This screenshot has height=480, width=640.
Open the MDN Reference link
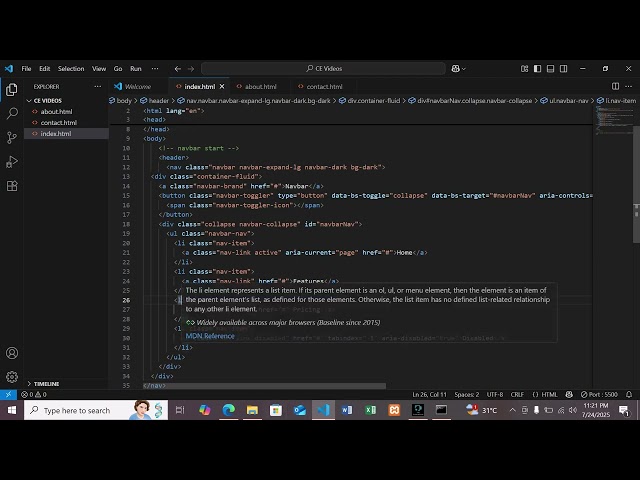pos(210,336)
